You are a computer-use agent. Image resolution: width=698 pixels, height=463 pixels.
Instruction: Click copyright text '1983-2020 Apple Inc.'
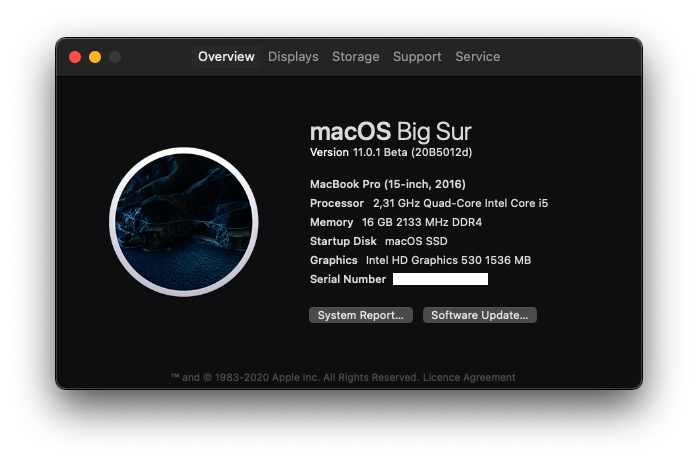click(267, 378)
